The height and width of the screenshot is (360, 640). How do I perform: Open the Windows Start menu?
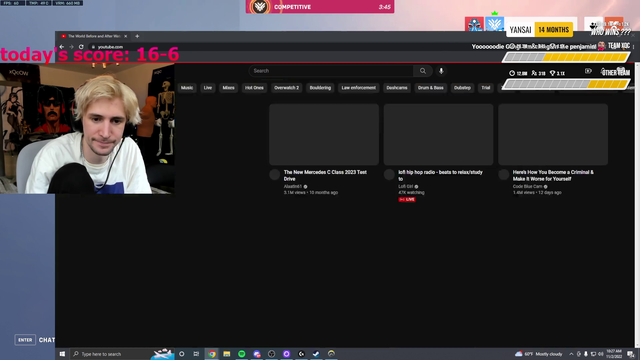click(x=62, y=354)
